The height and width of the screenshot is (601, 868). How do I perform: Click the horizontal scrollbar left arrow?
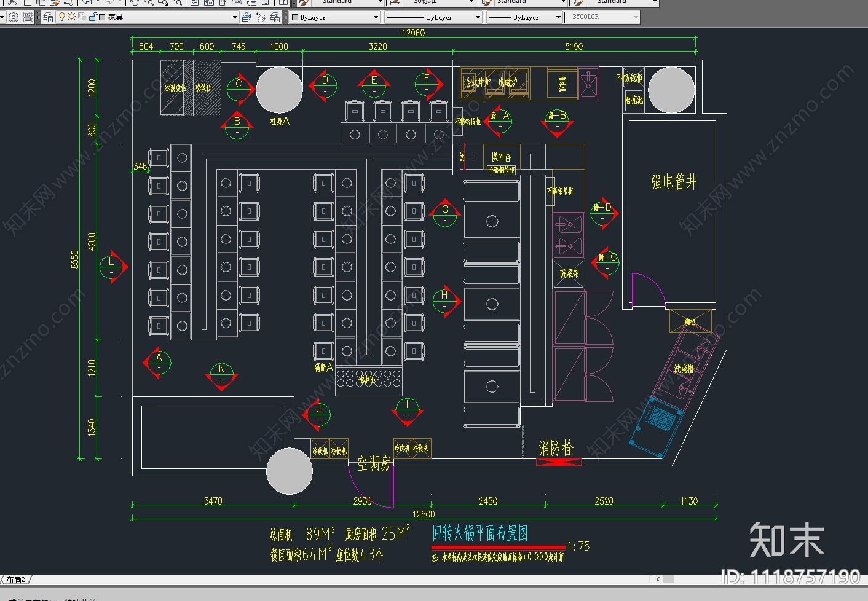(658, 579)
